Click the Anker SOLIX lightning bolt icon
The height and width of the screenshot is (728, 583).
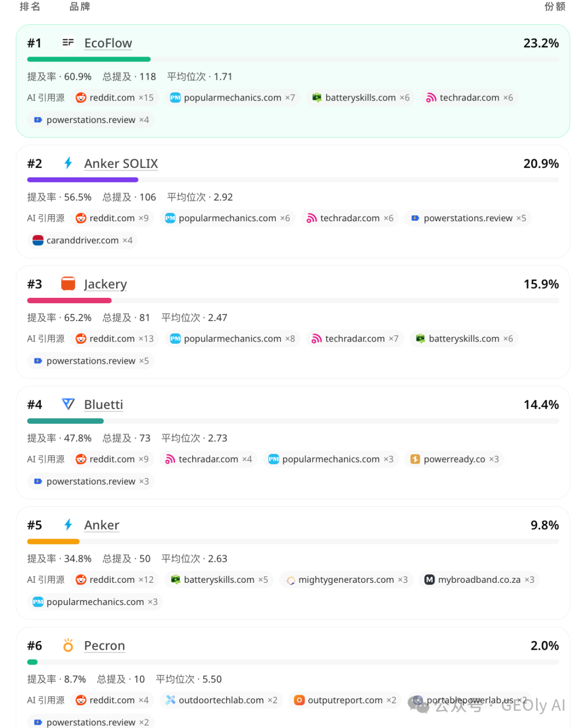[x=68, y=163]
